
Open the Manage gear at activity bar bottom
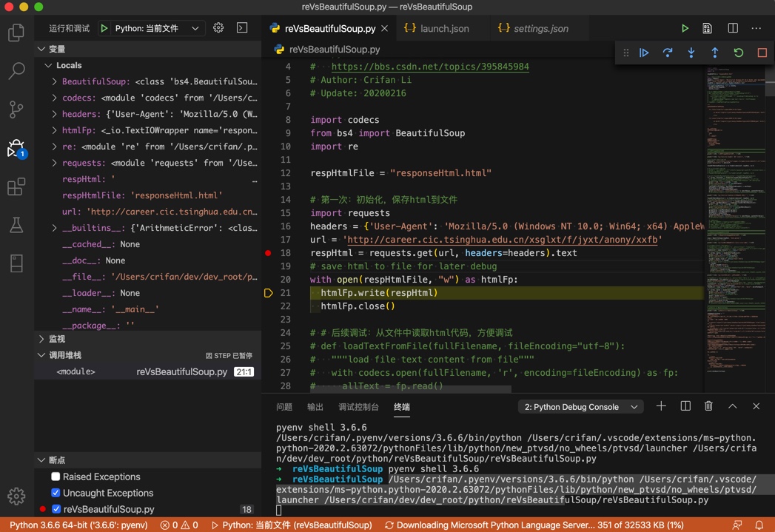coord(16,496)
